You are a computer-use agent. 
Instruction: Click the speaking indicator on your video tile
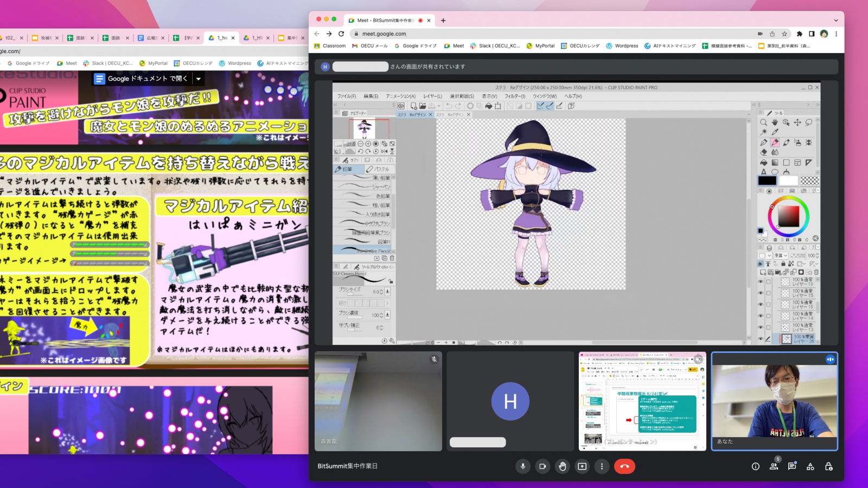point(830,359)
